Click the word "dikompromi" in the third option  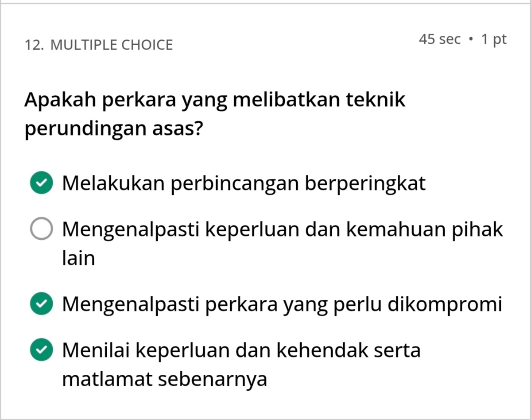(445, 304)
